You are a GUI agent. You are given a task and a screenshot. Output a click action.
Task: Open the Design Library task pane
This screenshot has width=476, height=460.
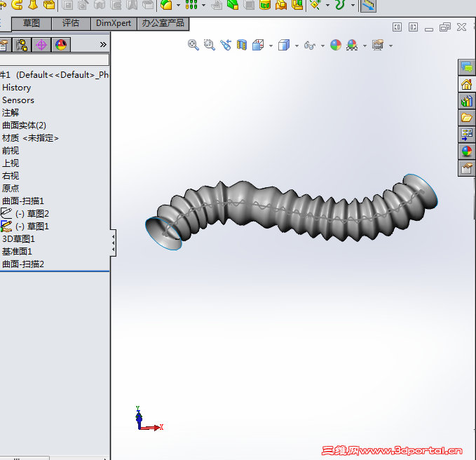click(467, 101)
